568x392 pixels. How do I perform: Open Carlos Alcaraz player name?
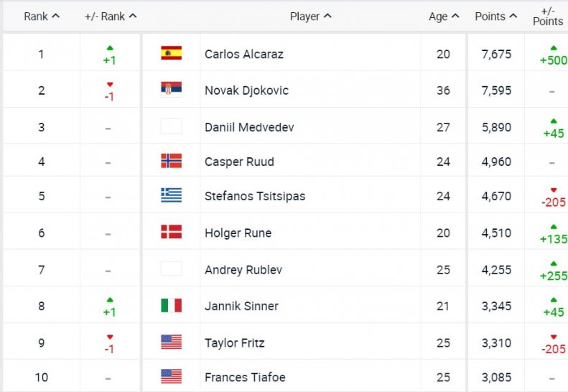[244, 54]
